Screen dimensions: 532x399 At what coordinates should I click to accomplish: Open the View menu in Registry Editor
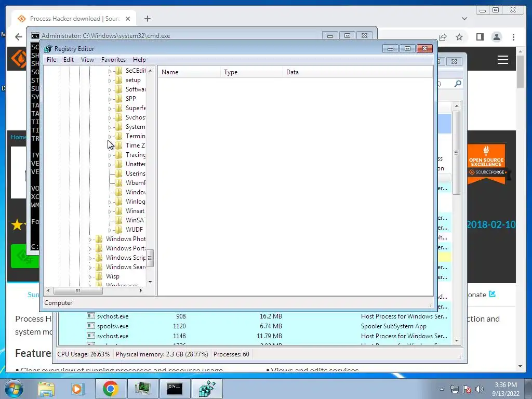[x=87, y=60]
